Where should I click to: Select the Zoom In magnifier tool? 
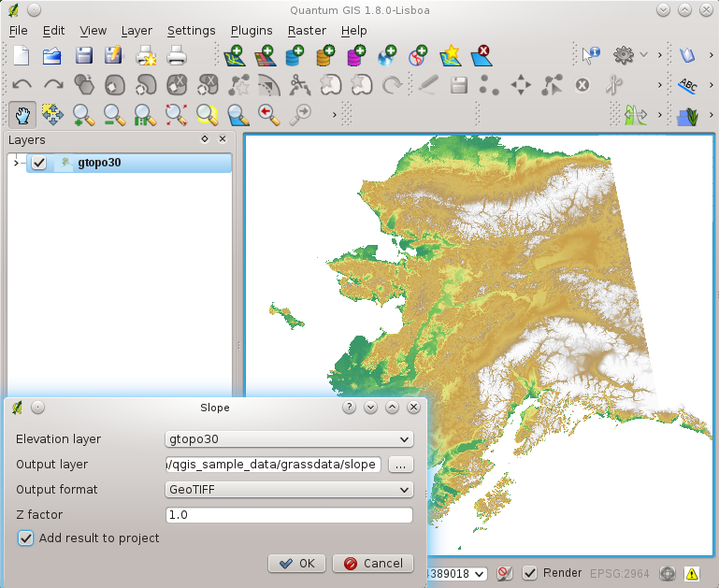tap(83, 114)
